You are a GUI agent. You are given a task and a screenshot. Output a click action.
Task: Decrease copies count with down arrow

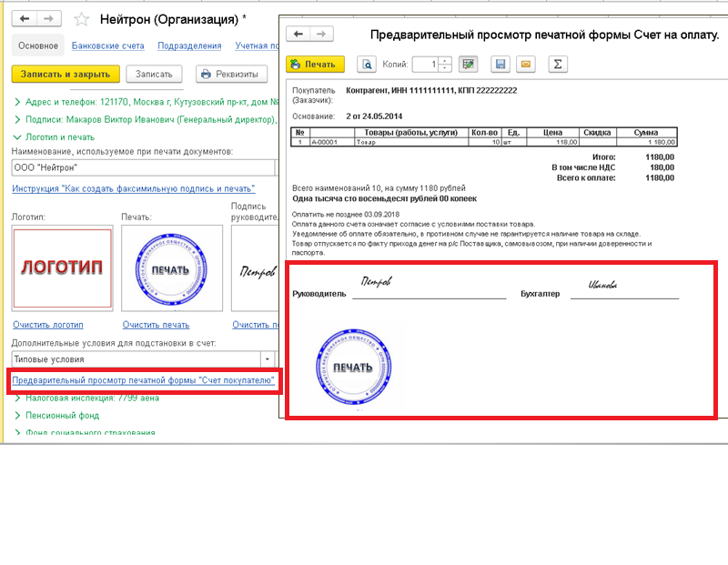(445, 68)
